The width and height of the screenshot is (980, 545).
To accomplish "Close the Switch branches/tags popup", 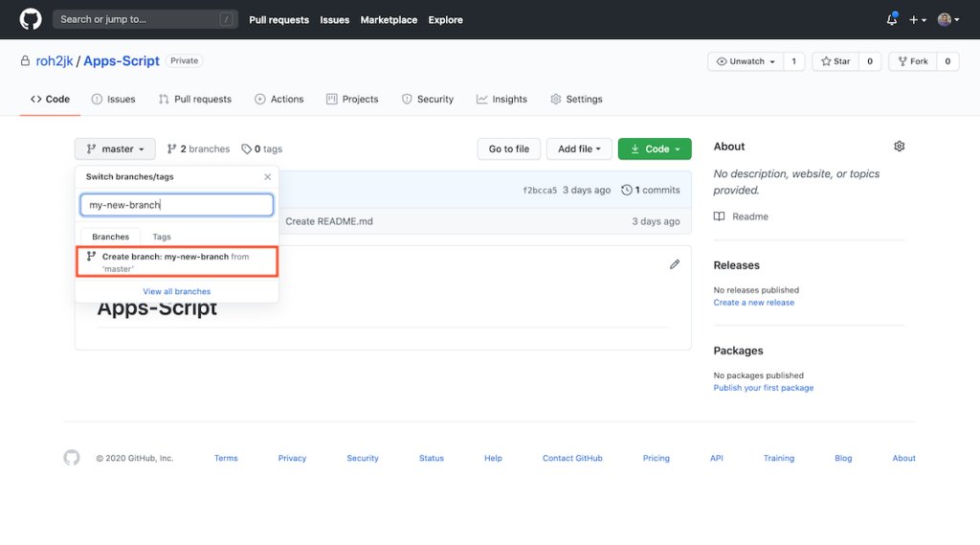I will 268,177.
